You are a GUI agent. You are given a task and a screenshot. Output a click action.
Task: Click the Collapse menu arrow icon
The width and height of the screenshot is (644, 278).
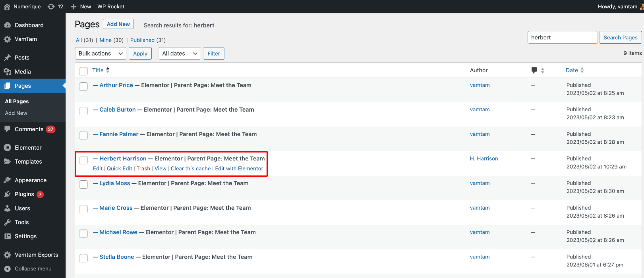tap(7, 269)
